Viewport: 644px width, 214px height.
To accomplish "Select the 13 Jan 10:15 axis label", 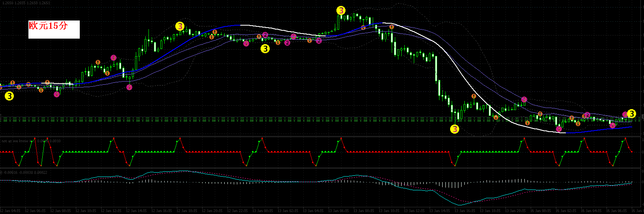I will click(389, 211).
